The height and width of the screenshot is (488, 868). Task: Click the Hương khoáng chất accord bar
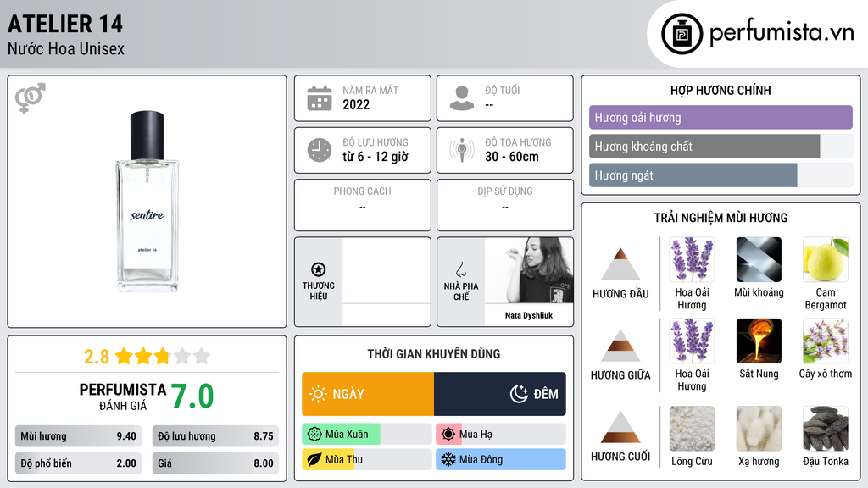click(x=721, y=146)
